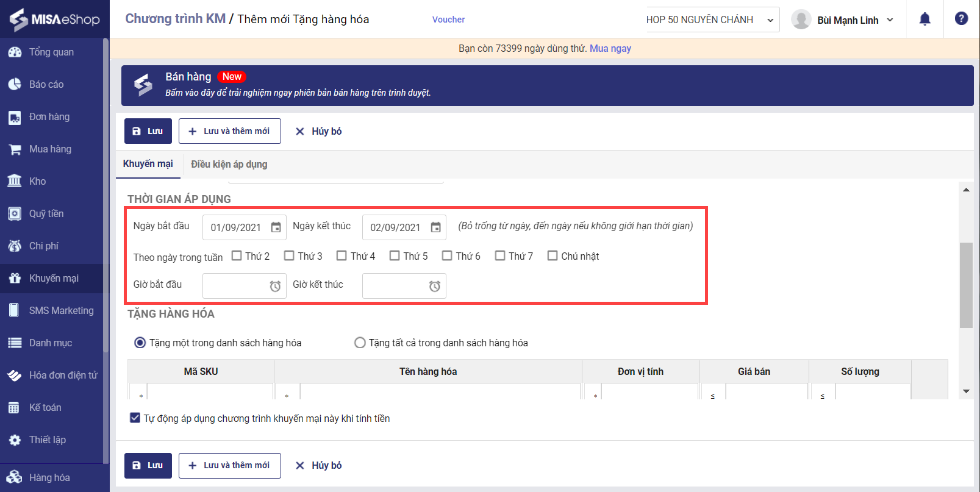This screenshot has width=980, height=492.
Task: Uncheck auto-apply promotion checkbox
Action: pos(135,418)
